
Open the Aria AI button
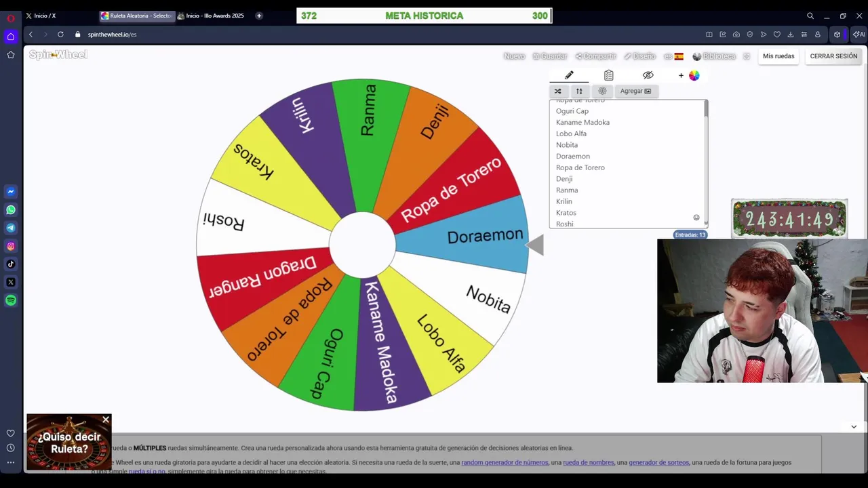click(859, 35)
